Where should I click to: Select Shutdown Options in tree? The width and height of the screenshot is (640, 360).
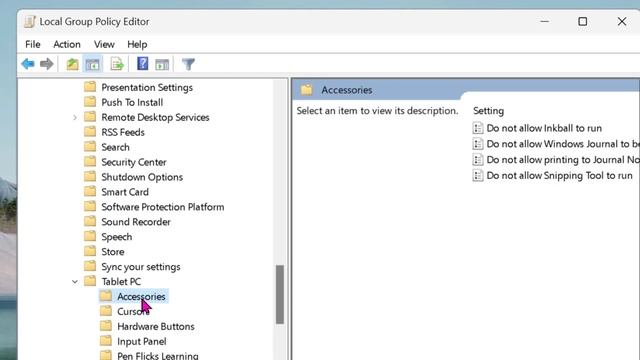tap(142, 177)
